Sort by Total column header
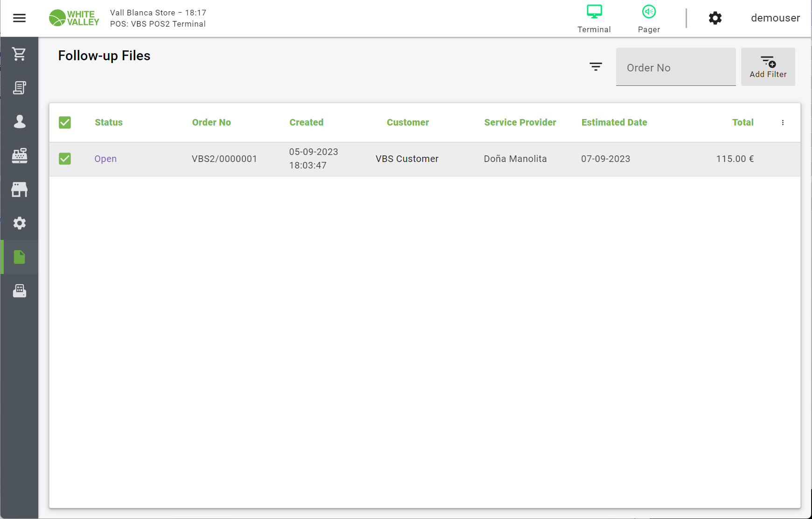Viewport: 812px width, 519px height. pos(743,122)
